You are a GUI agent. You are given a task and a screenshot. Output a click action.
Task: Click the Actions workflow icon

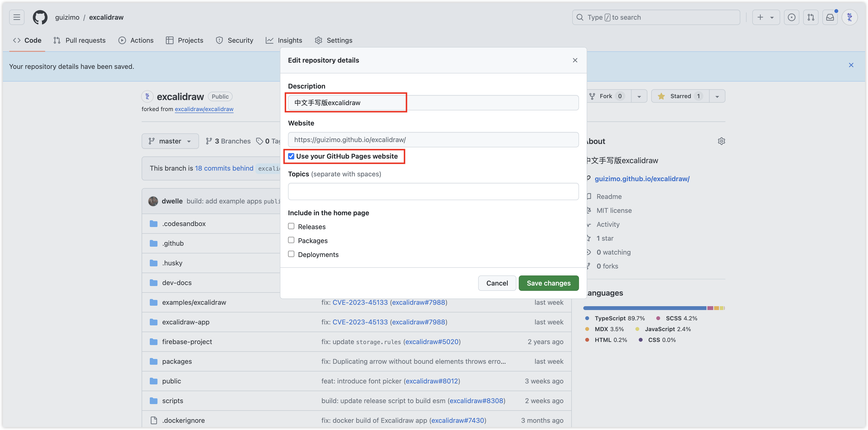point(122,40)
